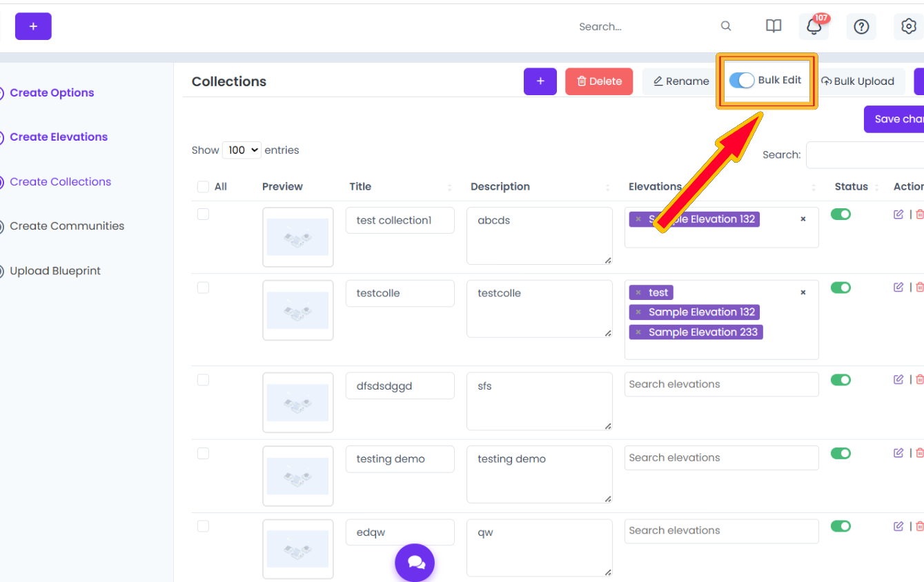Clear all elevations in testcolle row
The height and width of the screenshot is (582, 924).
tap(803, 292)
